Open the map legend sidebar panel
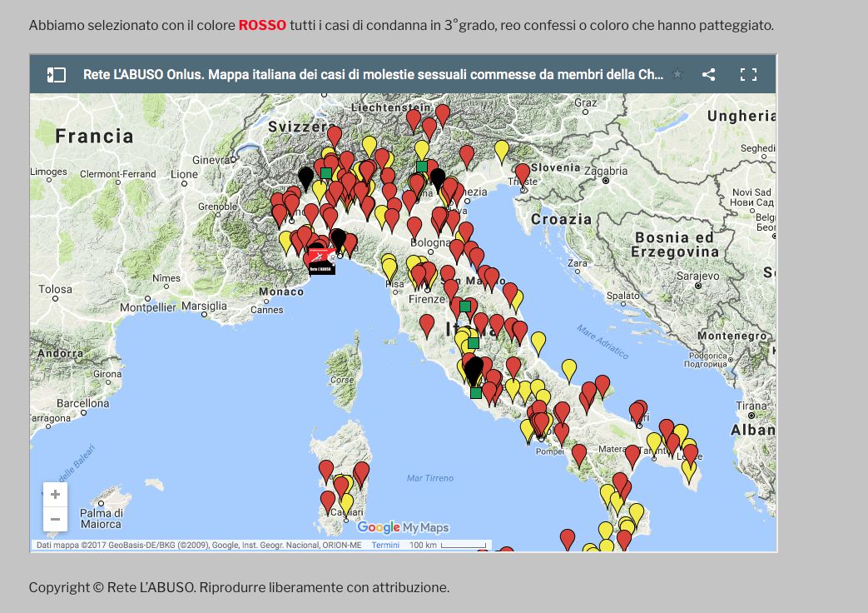This screenshot has width=868, height=613. 56,75
